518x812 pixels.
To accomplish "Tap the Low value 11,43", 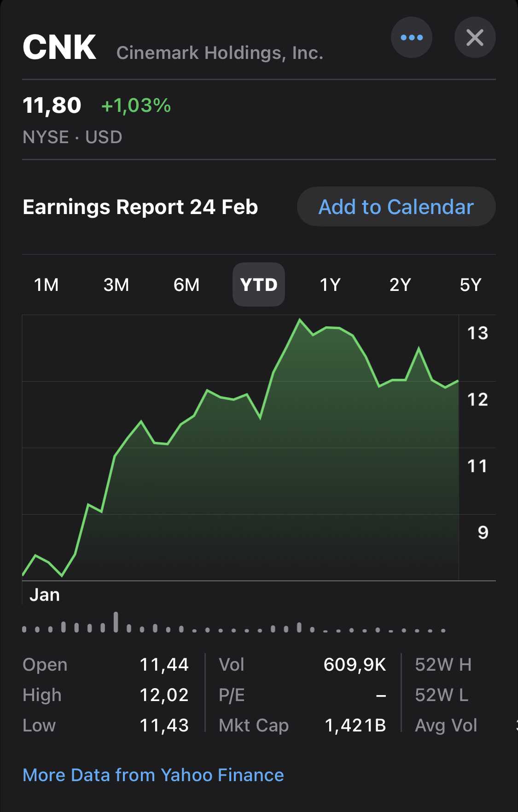I will point(164,725).
